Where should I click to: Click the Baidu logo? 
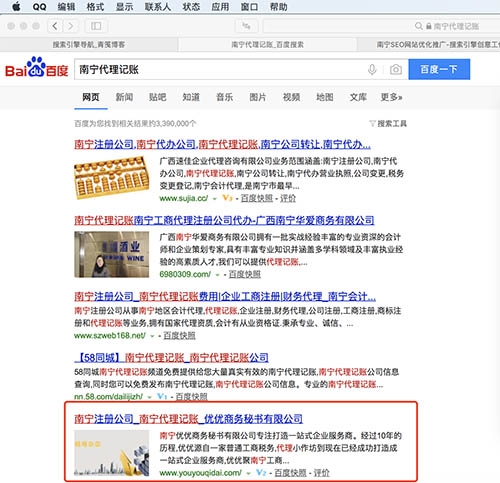(37, 67)
